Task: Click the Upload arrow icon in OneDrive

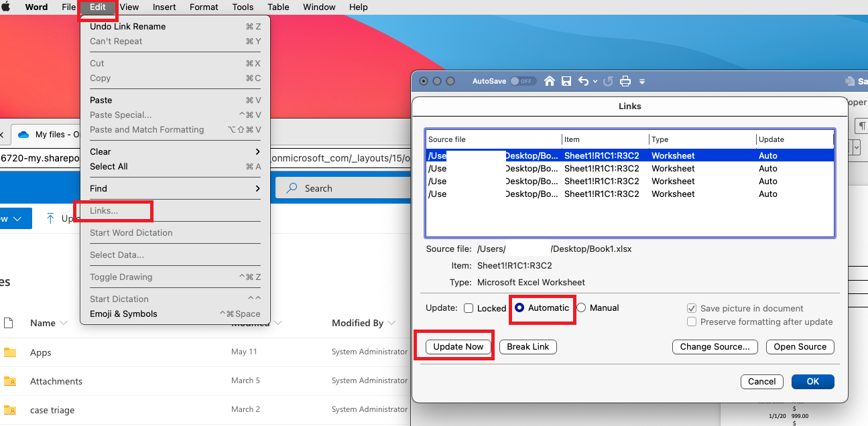Action: (x=51, y=218)
